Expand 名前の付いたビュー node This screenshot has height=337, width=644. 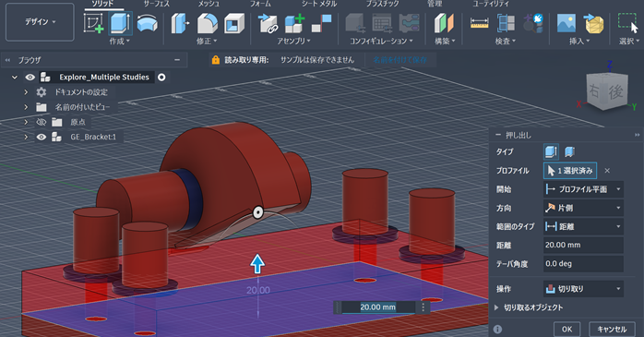[x=26, y=107]
